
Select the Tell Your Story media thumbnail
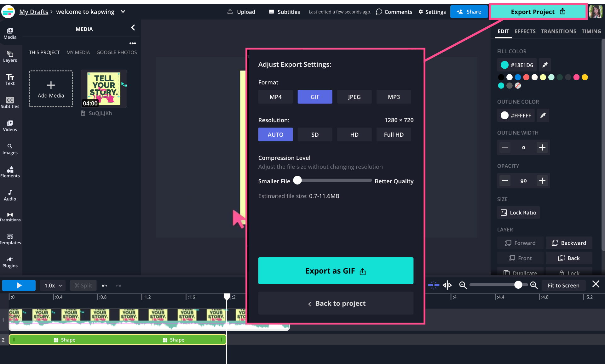104,89
